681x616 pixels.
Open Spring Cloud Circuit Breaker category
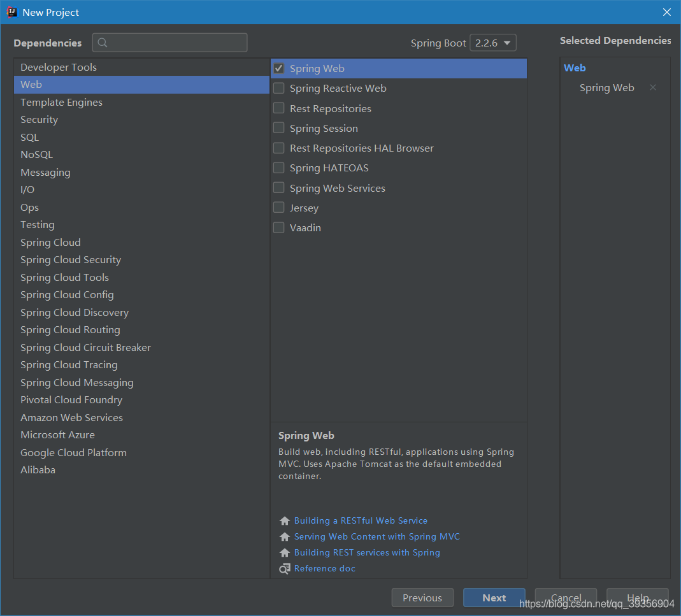(x=141, y=348)
